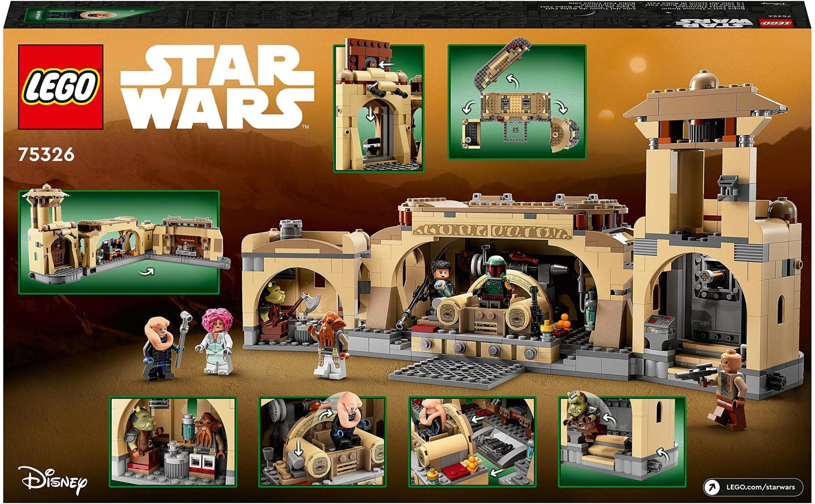Open the Gamorrean kitchen scene thumbnail
The width and height of the screenshot is (815, 504).
(x=173, y=441)
